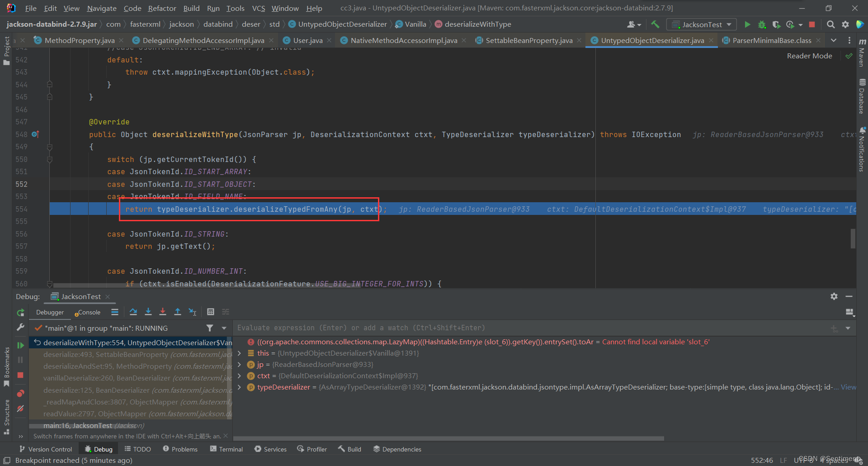
Task: Expand the typeDeserializer variable node
Action: tap(239, 387)
